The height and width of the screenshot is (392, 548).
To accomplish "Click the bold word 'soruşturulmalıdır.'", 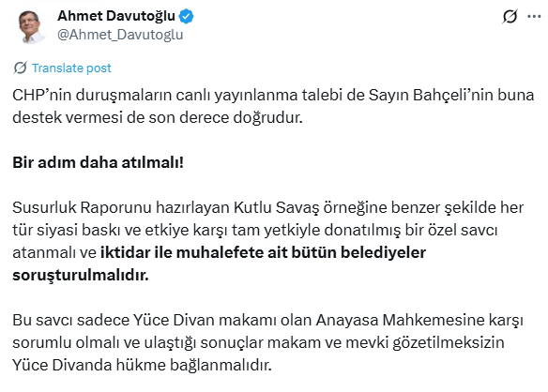I will (81, 275).
